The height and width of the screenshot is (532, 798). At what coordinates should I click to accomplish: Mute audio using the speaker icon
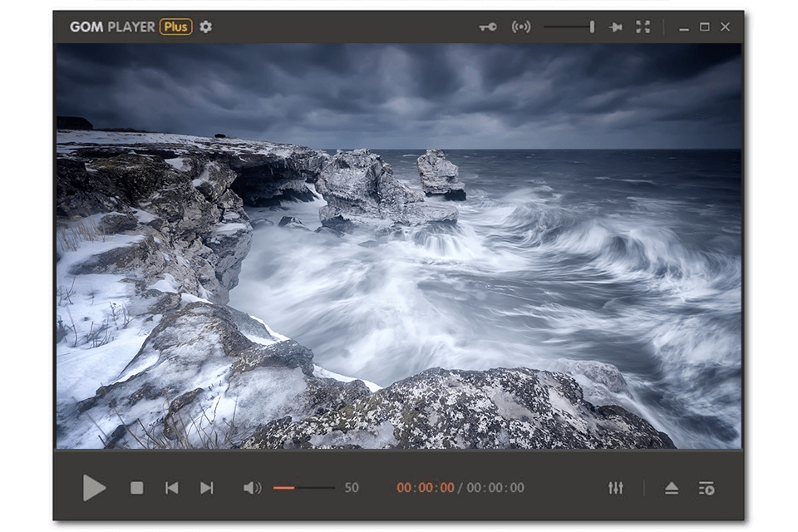tap(252, 488)
